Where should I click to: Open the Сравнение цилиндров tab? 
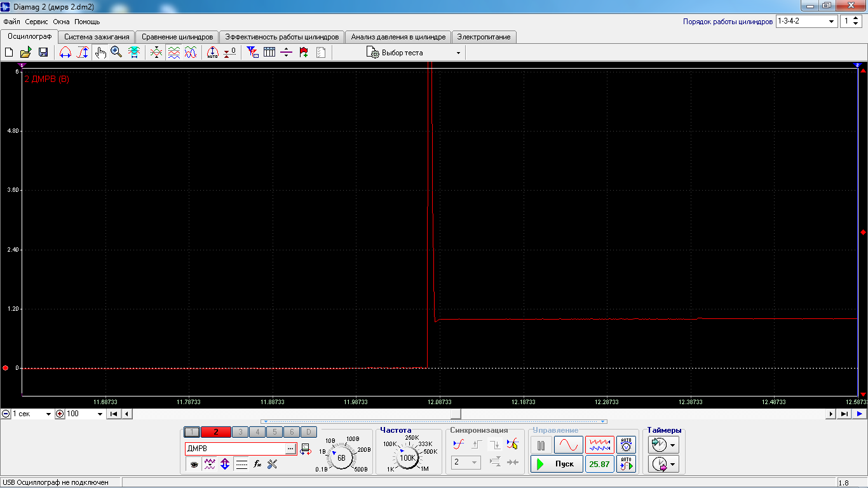click(177, 37)
